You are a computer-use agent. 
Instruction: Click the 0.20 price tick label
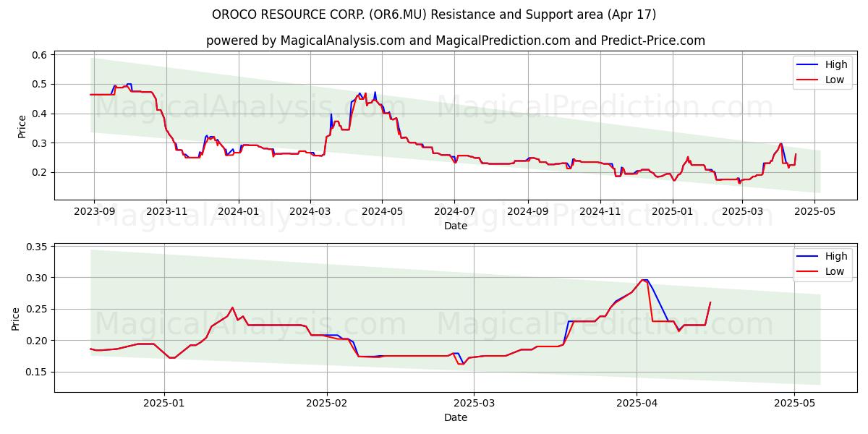click(38, 341)
